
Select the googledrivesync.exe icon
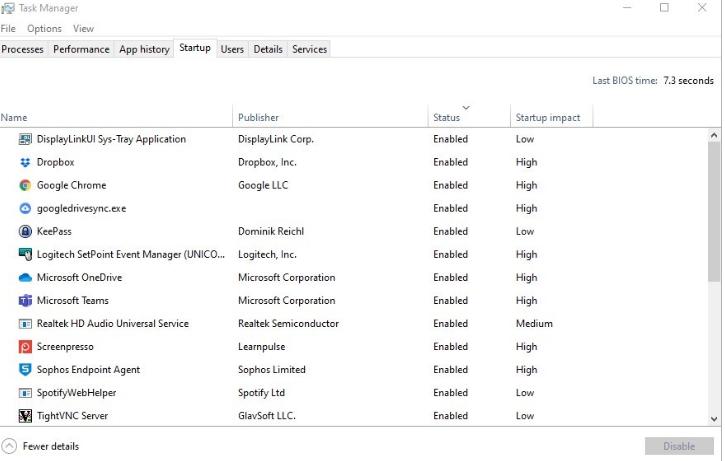pos(25,209)
